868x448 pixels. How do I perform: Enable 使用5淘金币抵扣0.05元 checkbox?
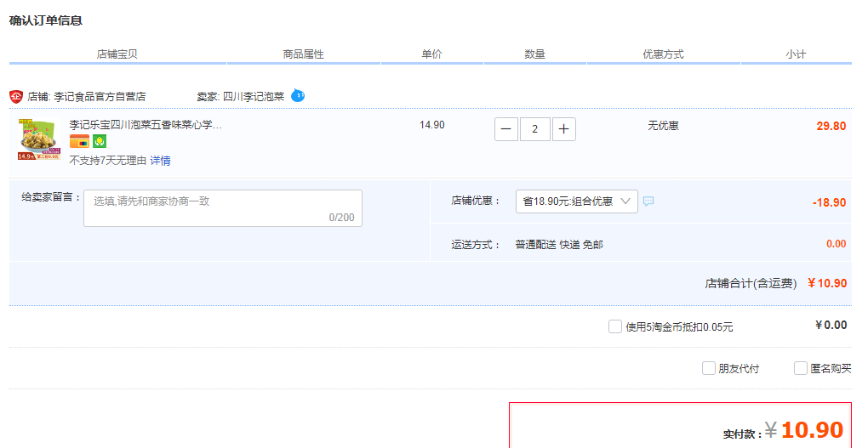point(614,326)
